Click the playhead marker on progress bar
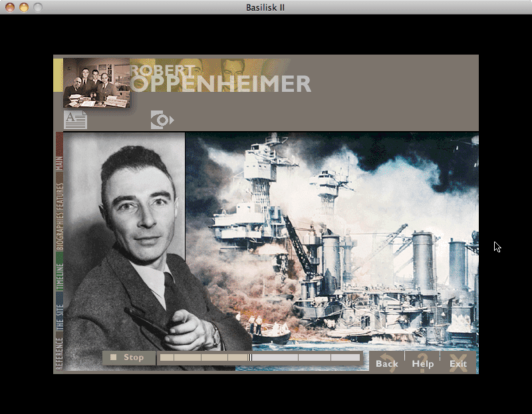The image size is (532, 414). tap(251, 357)
